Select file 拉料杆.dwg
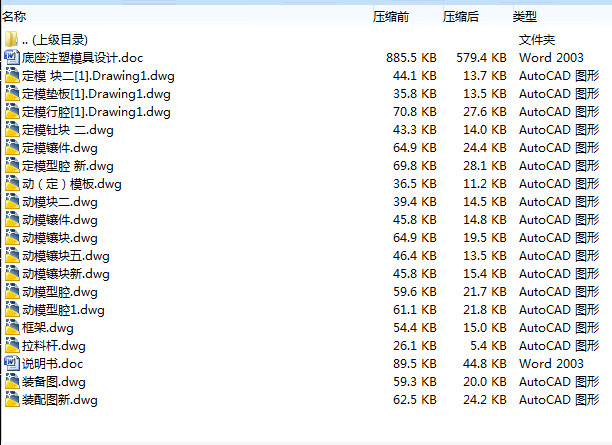Image resolution: width=612 pixels, height=445 pixels. coord(53,345)
